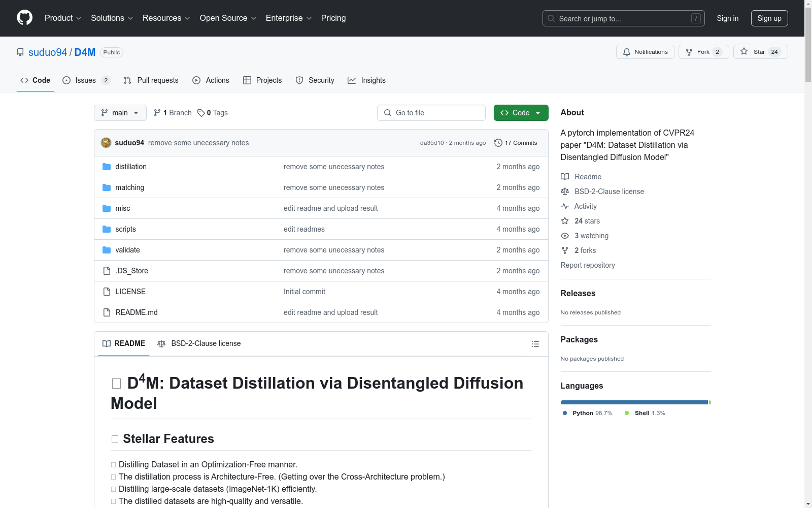This screenshot has width=812, height=508.
Task: Click the Shell segment of language bar
Action: tap(710, 402)
